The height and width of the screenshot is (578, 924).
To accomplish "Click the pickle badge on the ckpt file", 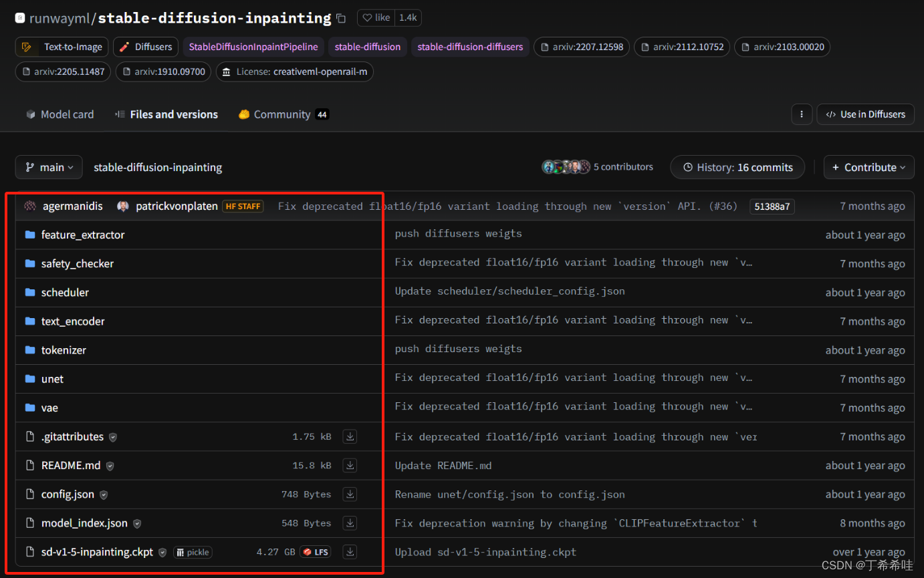I will click(x=193, y=552).
